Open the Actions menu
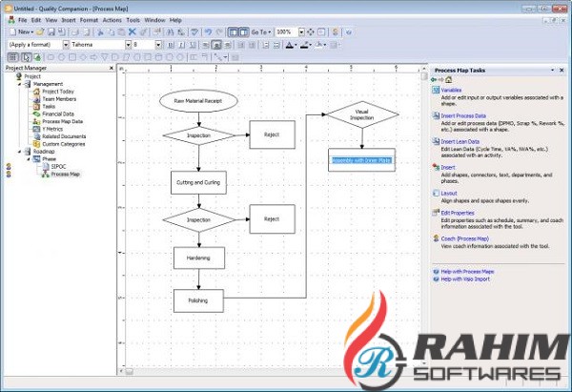Image resolution: width=572 pixels, height=392 pixels. 112,20
